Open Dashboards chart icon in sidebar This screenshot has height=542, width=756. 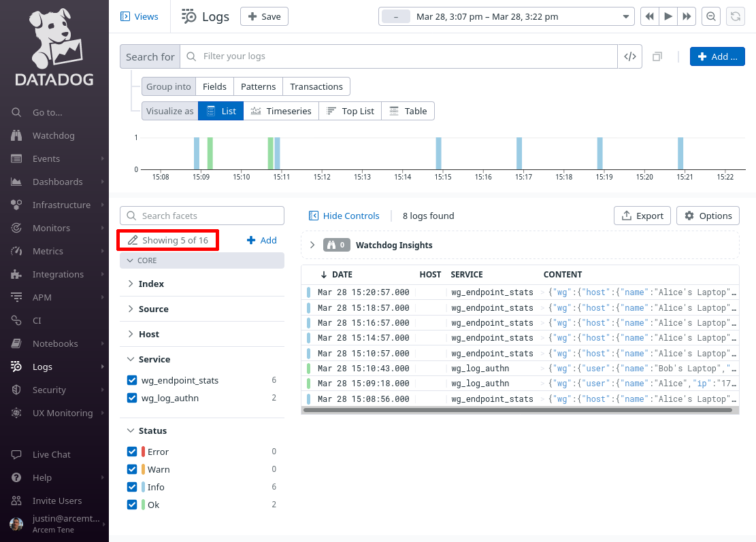(x=16, y=182)
